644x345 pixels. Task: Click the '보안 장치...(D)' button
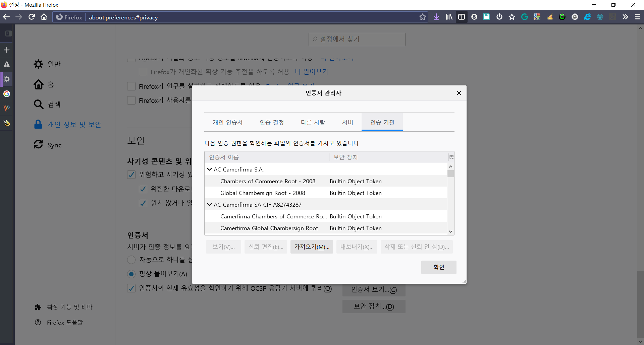coord(374,306)
